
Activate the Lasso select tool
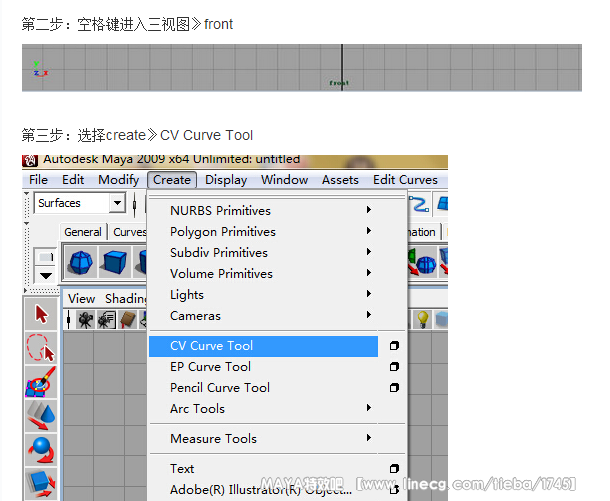[x=41, y=348]
